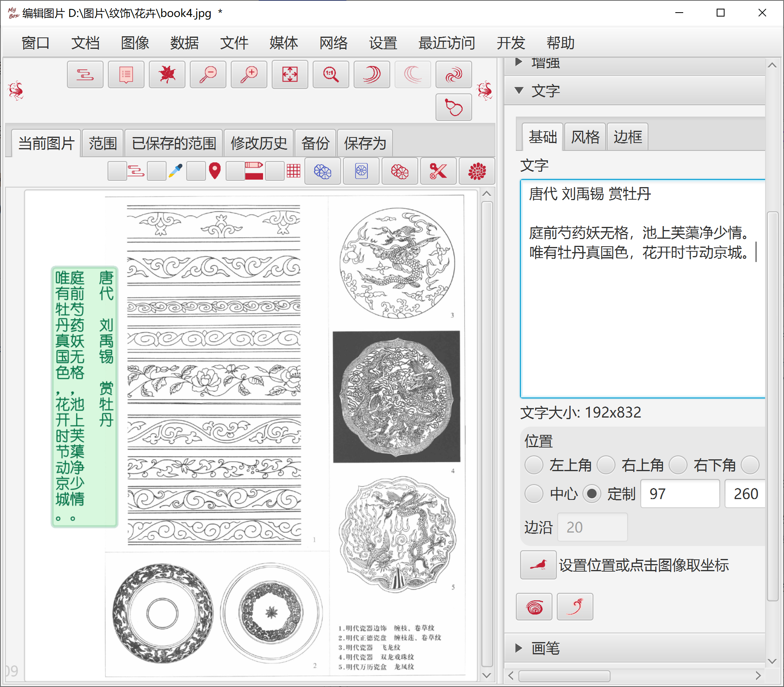
Task: Open the 图像 menu
Action: (135, 43)
